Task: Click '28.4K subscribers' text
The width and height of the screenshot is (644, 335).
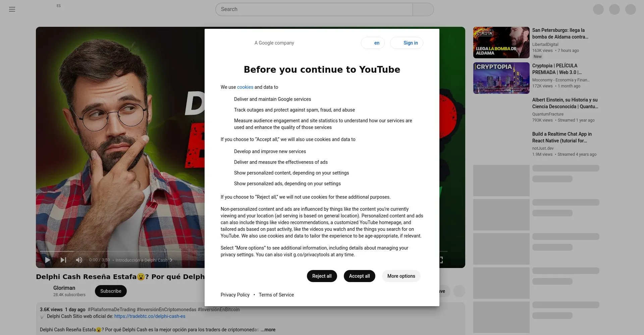Action: click(x=69, y=295)
